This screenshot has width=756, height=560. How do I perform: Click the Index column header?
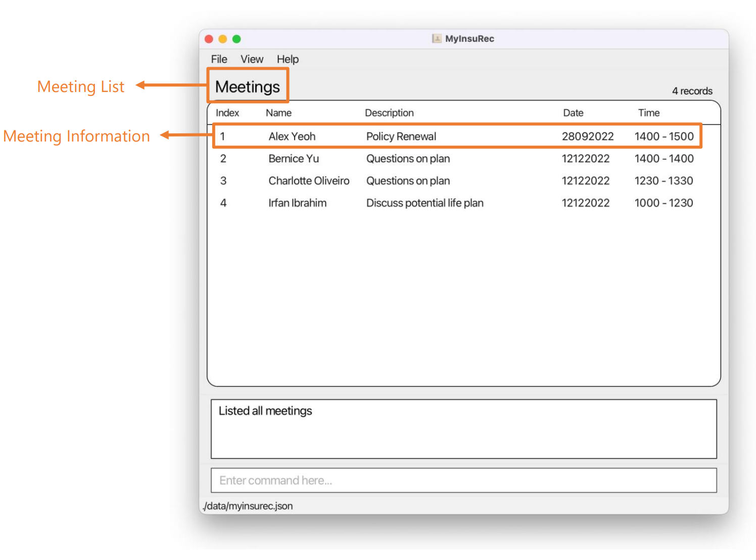pos(227,113)
